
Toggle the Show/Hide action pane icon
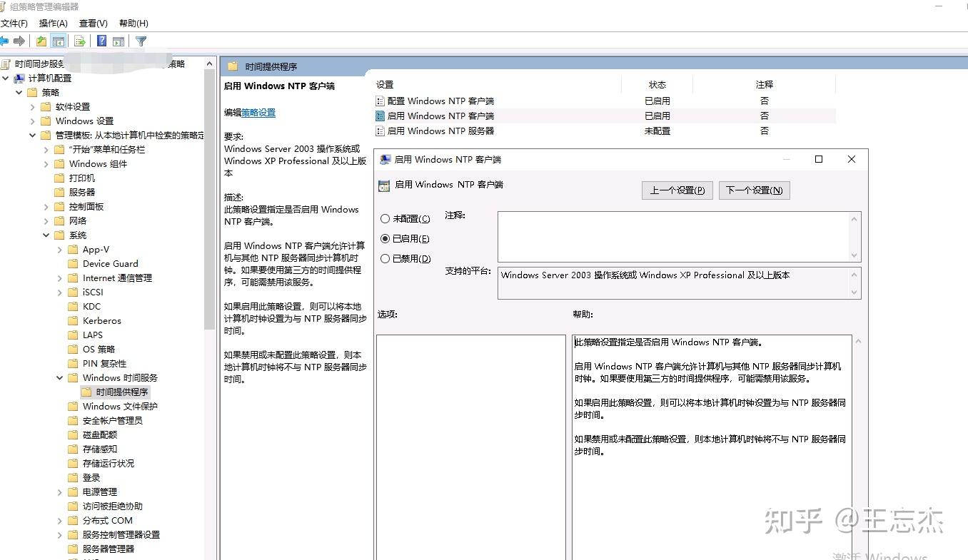[119, 41]
